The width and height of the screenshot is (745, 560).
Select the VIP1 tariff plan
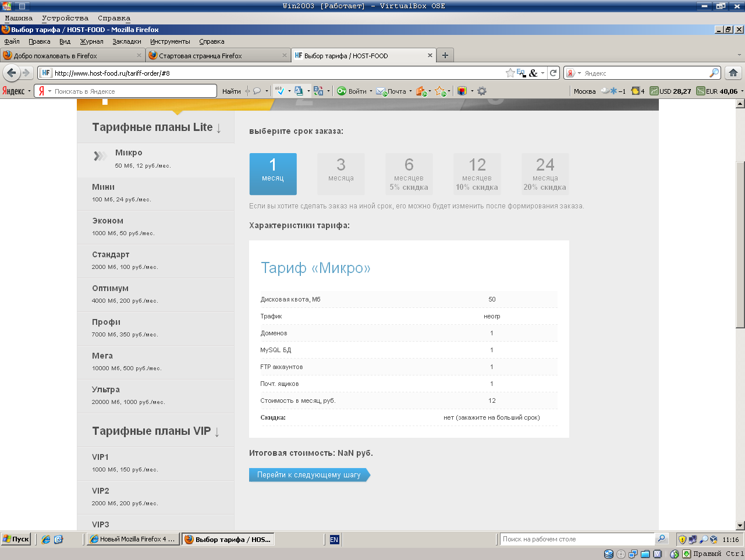tap(156, 463)
